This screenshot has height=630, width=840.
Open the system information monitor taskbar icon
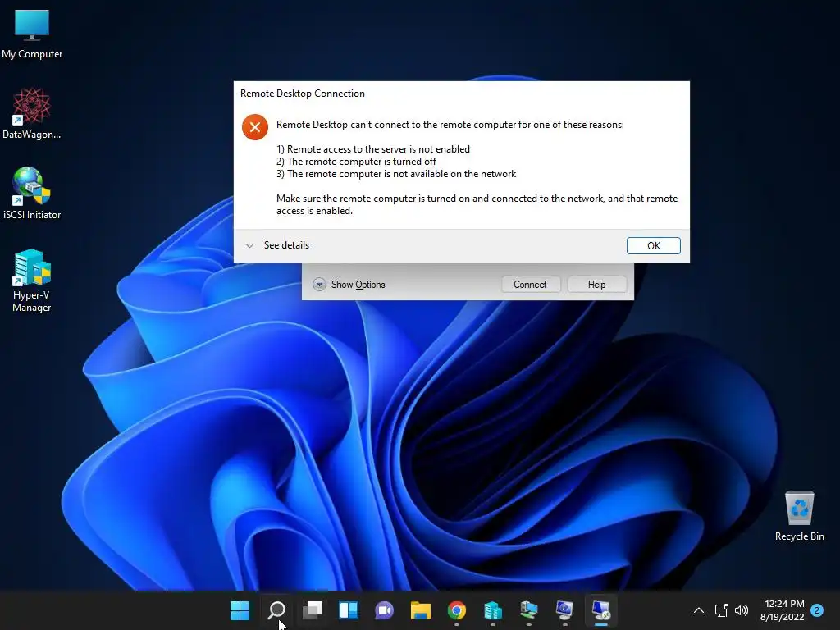(x=564, y=610)
